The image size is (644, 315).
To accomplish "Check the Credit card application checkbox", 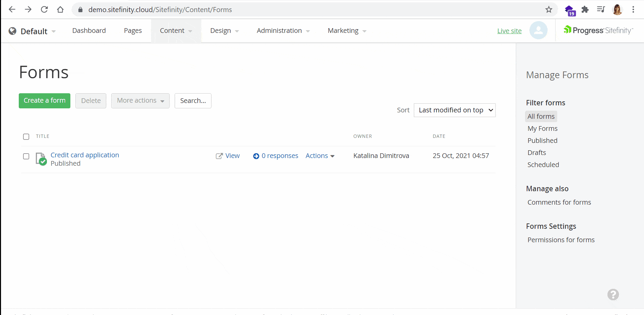I will click(26, 156).
